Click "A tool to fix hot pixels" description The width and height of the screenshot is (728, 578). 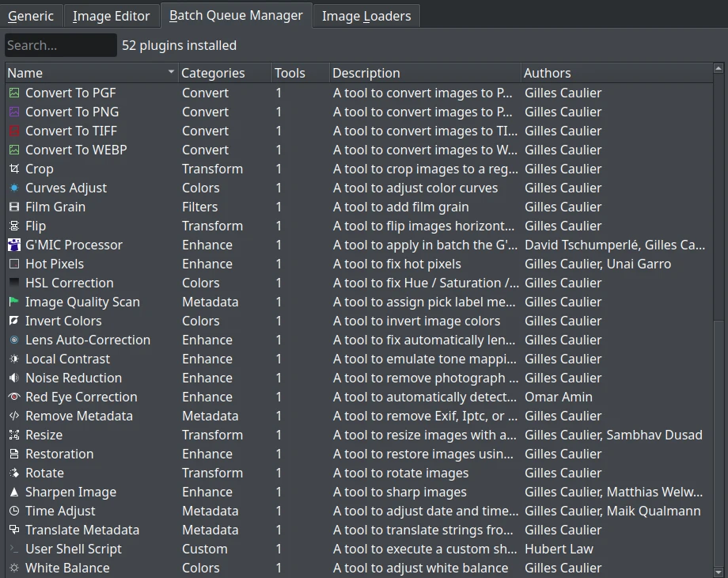point(397,264)
